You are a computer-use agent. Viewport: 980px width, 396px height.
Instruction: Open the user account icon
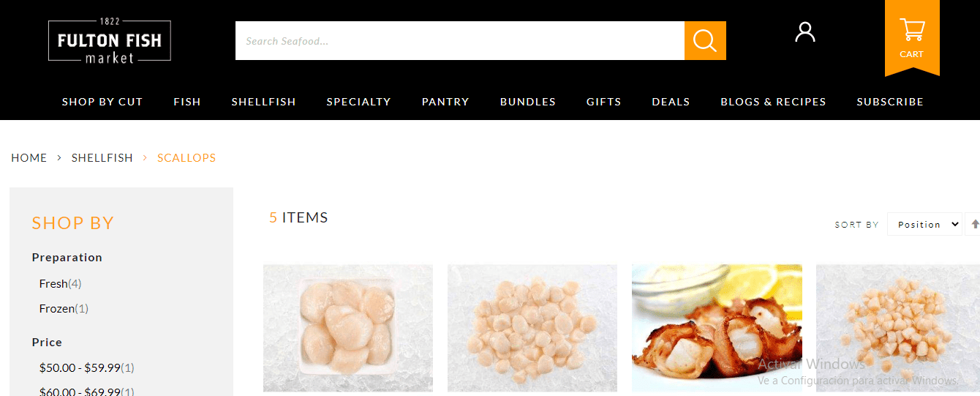tap(804, 32)
